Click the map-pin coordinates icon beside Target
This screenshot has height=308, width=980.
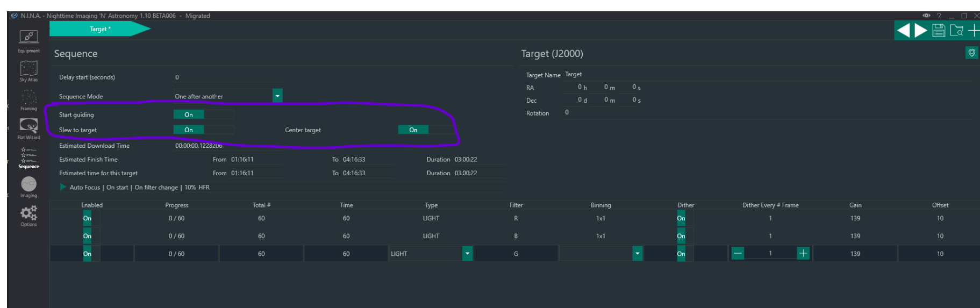pyautogui.click(x=971, y=53)
